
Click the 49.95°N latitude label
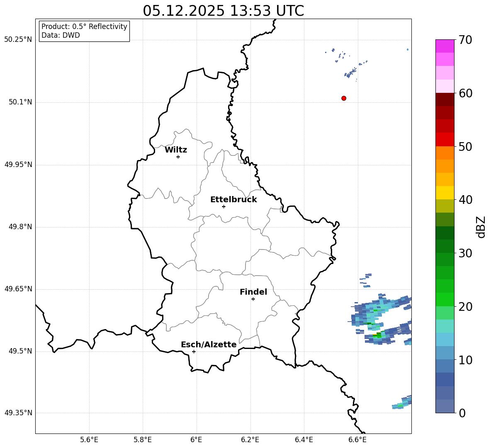tap(18, 165)
